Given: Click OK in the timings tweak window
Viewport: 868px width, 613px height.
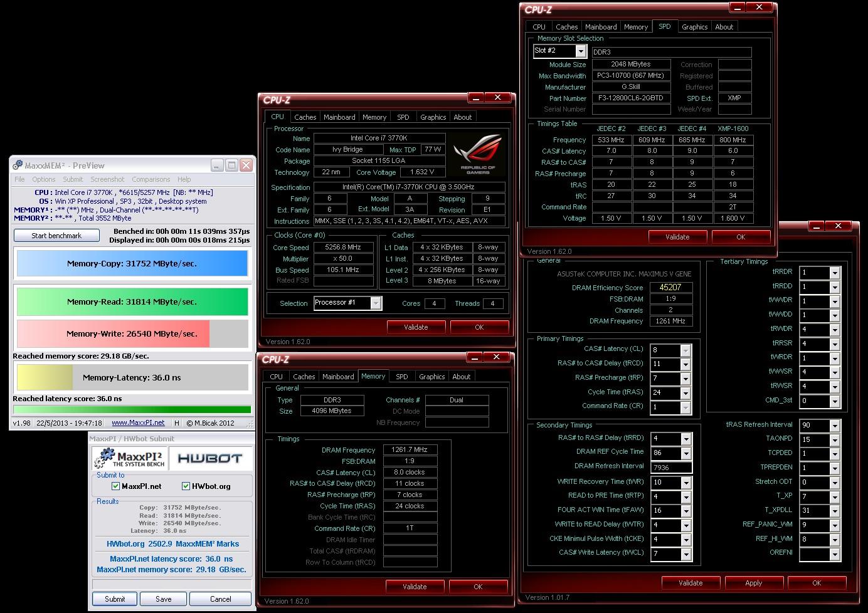Looking at the screenshot, I should 817,583.
